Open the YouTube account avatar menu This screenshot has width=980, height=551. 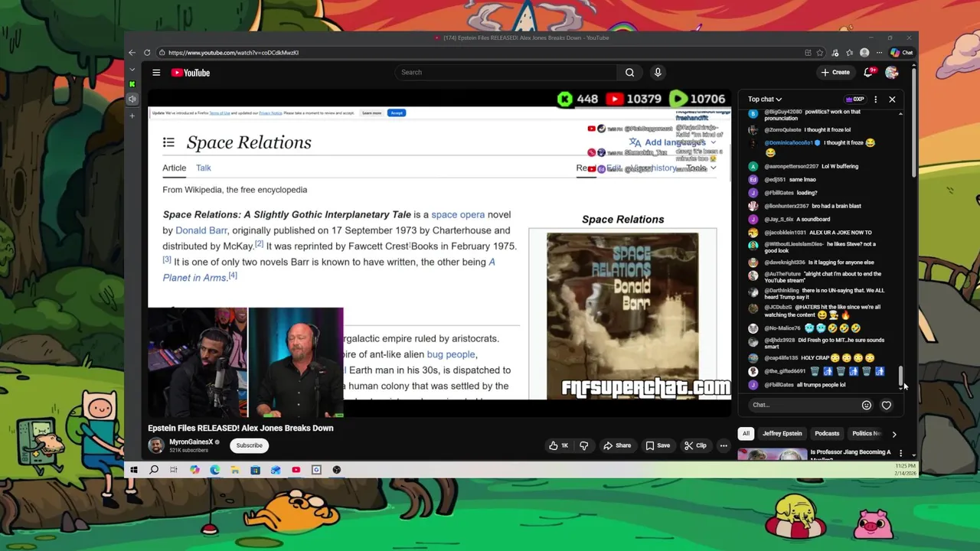pos(892,73)
